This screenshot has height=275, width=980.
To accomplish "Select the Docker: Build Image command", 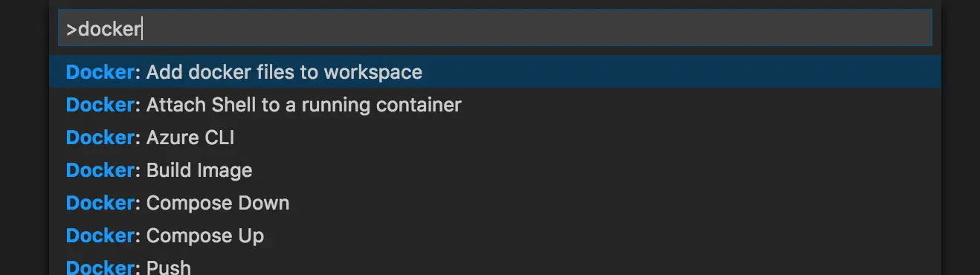I will click(x=495, y=170).
